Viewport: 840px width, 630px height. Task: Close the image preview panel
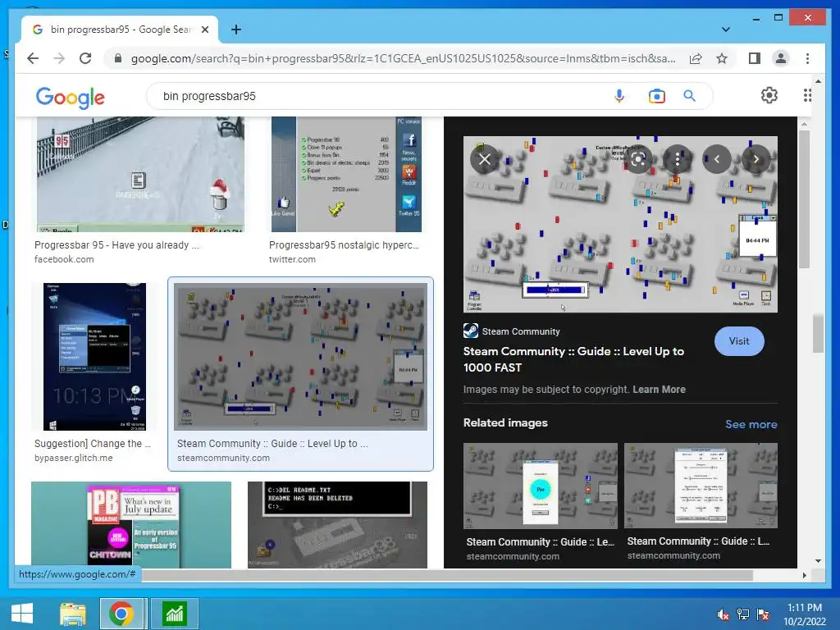tap(484, 159)
